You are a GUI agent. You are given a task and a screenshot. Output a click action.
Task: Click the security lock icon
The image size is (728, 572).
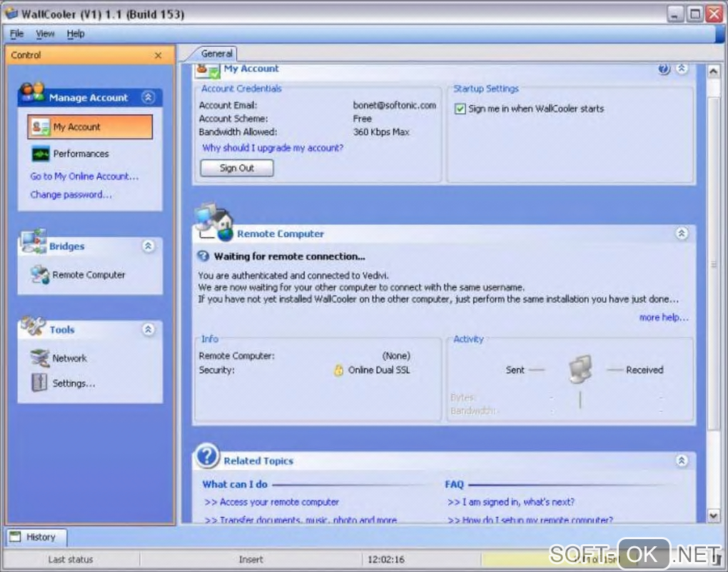tap(338, 370)
